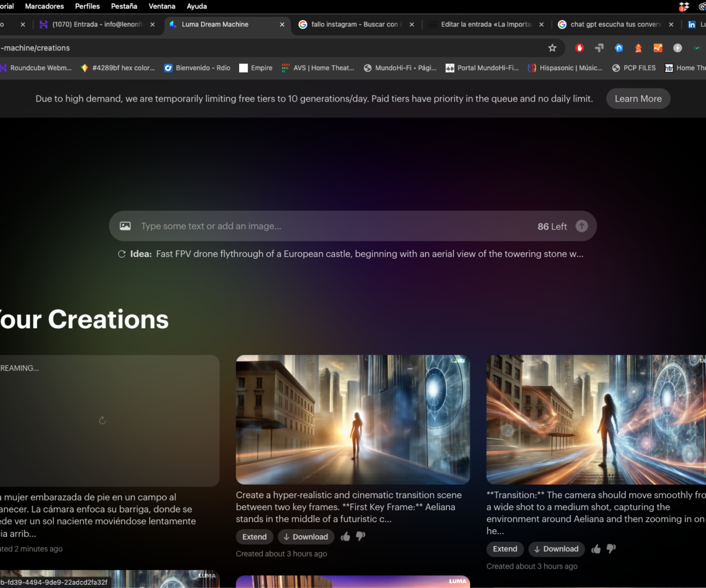Image resolution: width=706 pixels, height=588 pixels.
Task: Thumbs up the hyper-realistic transition video
Action: [x=345, y=537]
